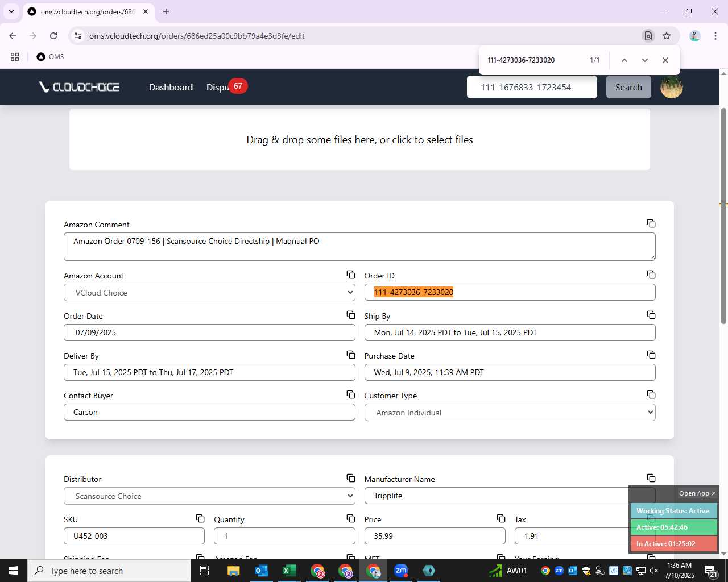Click the page vertical scrollbar thumb

723,216
